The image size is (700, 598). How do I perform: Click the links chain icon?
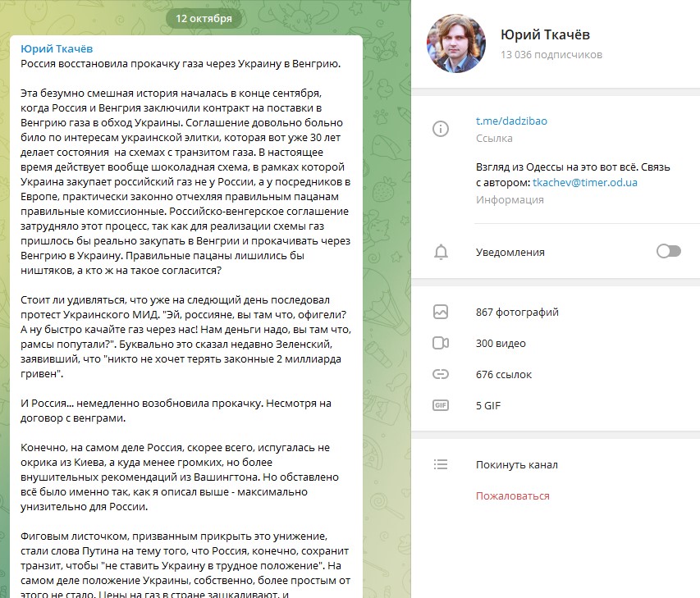point(441,375)
